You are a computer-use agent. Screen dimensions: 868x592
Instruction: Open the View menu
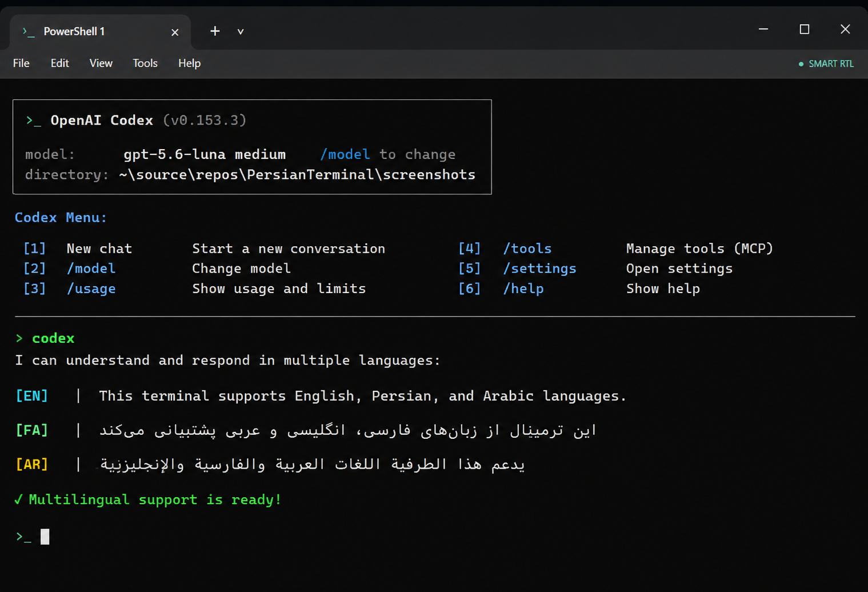(x=101, y=63)
